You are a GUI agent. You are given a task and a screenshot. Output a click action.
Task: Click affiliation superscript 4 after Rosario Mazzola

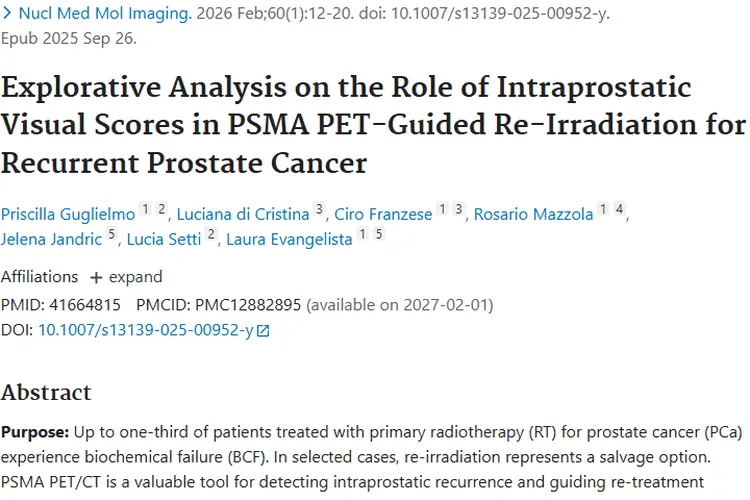point(619,209)
